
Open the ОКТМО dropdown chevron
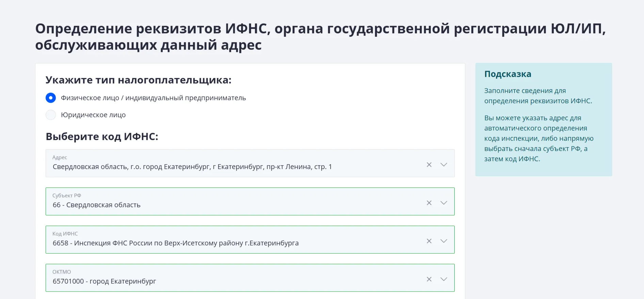tap(444, 279)
